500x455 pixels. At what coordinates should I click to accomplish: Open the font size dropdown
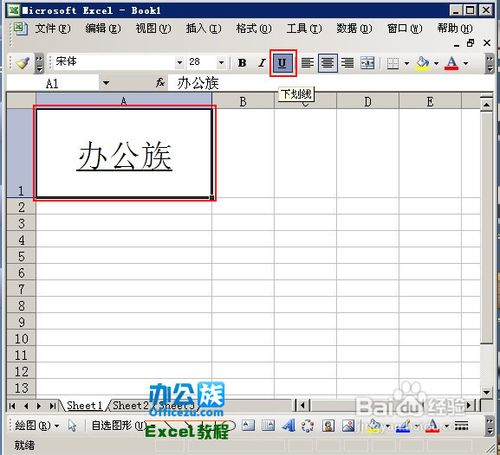tap(221, 62)
